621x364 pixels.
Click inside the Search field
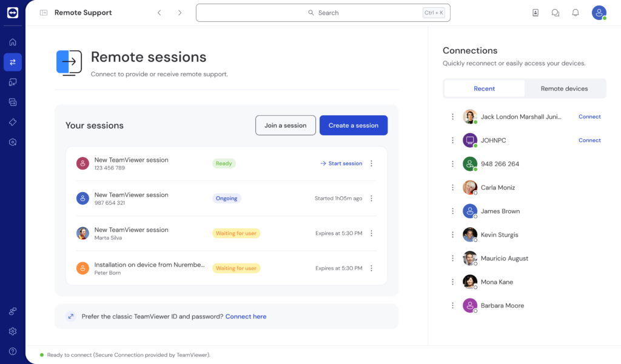323,12
